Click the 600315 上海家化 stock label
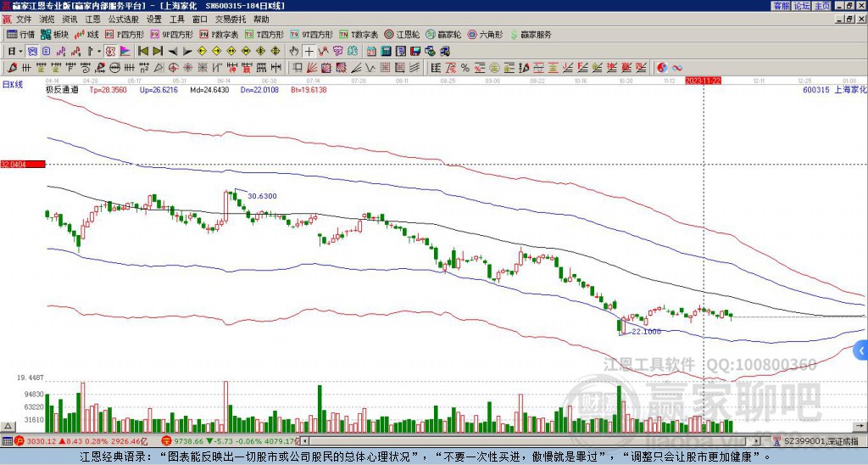This screenshot has width=868, height=465. click(x=834, y=90)
